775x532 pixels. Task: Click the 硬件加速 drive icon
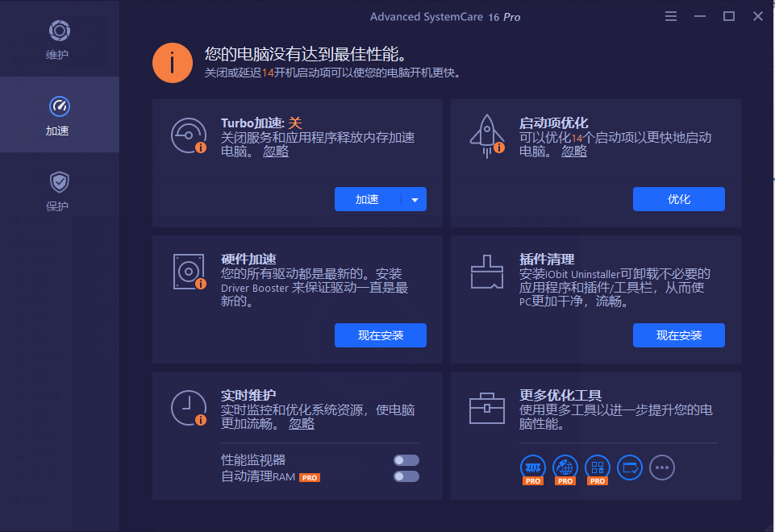pos(190,271)
